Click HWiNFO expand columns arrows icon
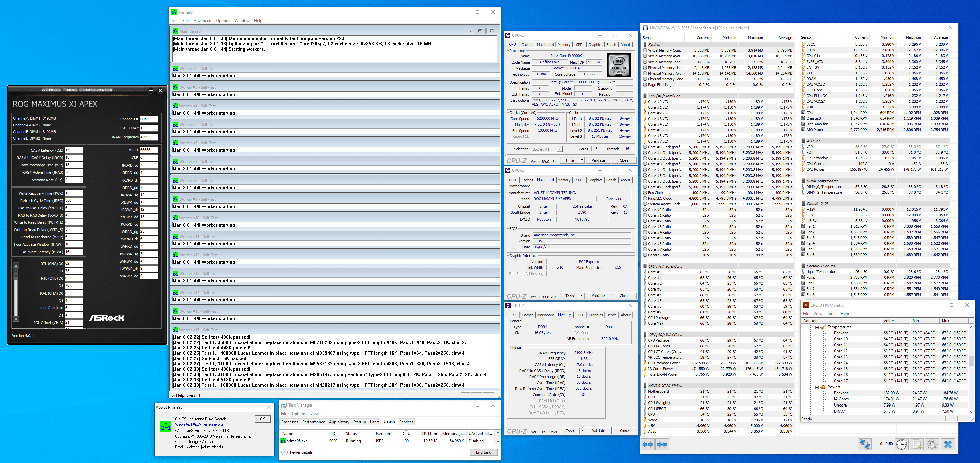This screenshot has width=980, height=463. point(648,444)
